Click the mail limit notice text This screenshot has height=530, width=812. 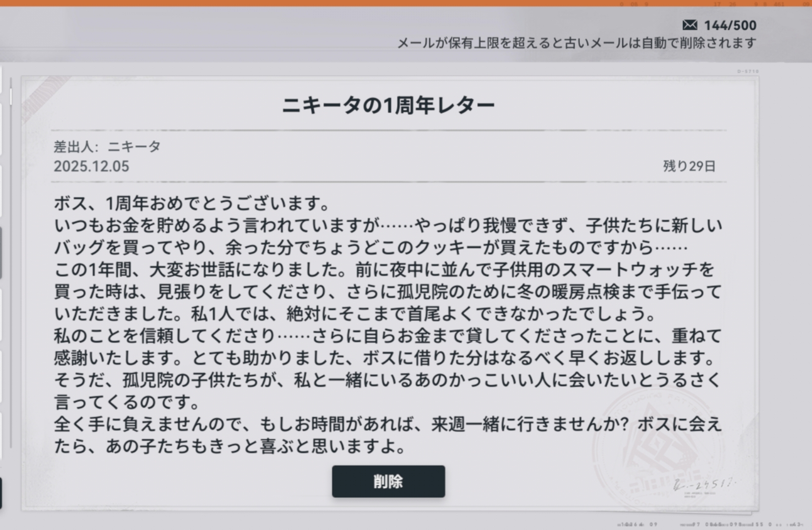click(x=576, y=43)
